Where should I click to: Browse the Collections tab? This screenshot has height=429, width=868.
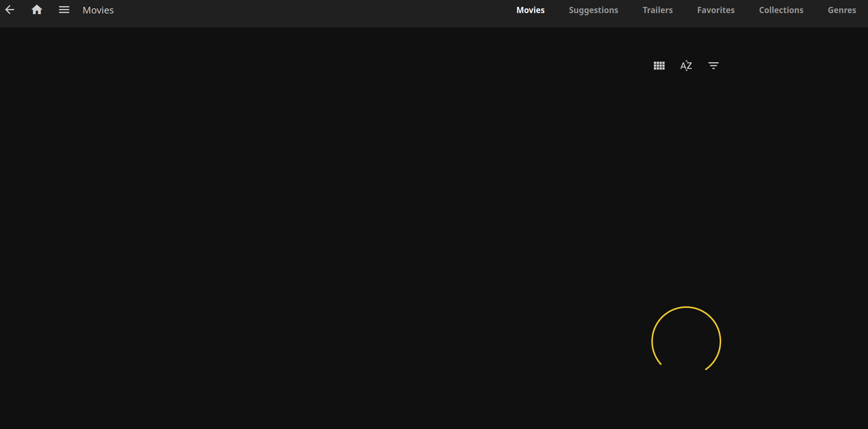tap(781, 10)
